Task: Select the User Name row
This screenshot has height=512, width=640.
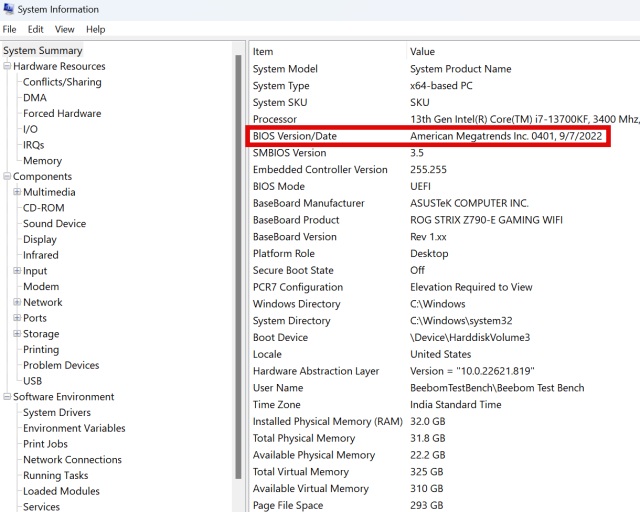Action: coord(445,388)
